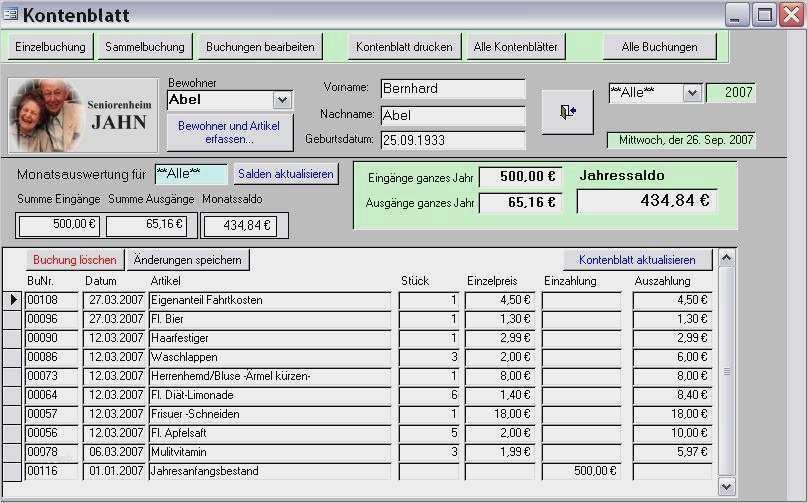Click the Kontenblatt title bar form icon
Image resolution: width=808 pixels, height=503 pixels.
coord(10,14)
